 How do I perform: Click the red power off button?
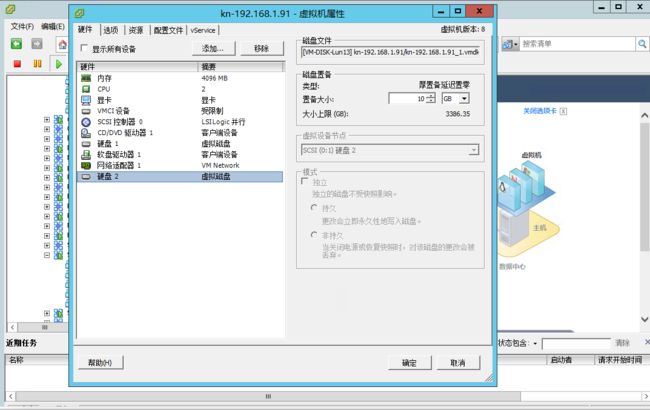[17, 63]
